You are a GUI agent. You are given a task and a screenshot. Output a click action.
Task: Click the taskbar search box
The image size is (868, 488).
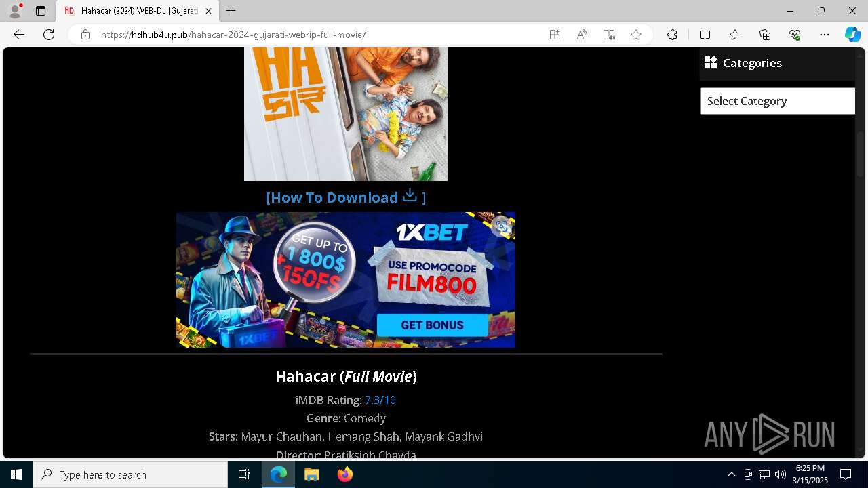130,474
